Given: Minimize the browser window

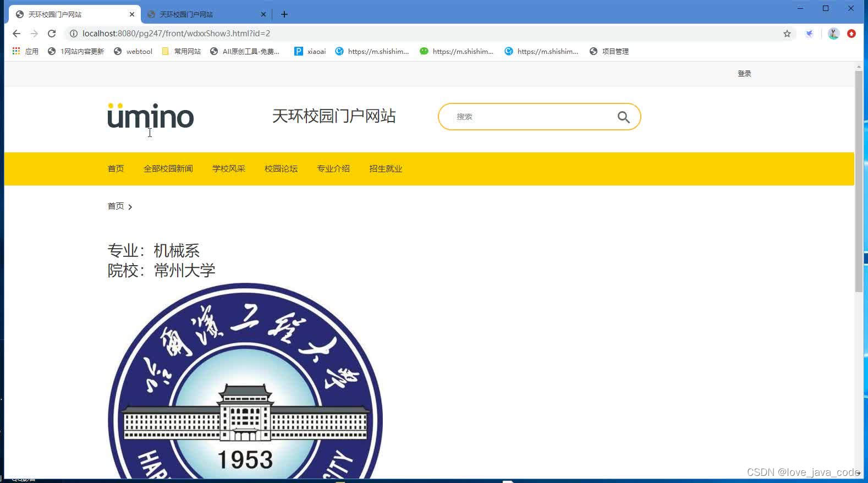Looking at the screenshot, I should [x=800, y=8].
